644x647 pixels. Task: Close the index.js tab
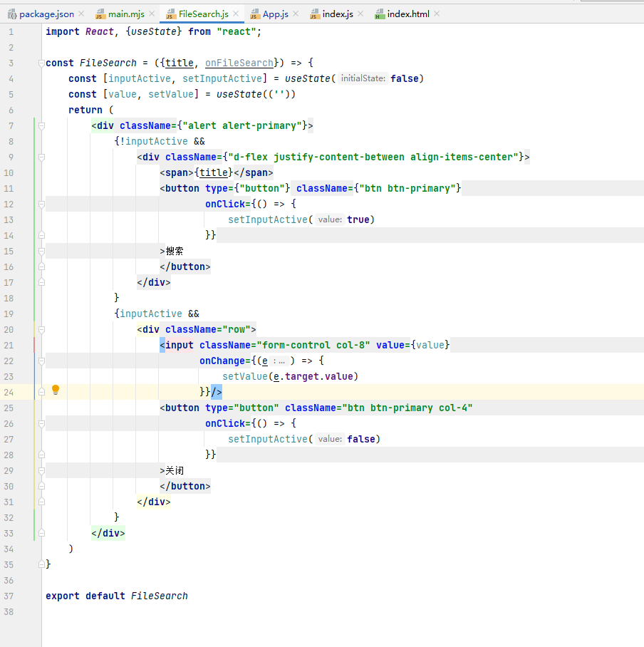click(360, 14)
